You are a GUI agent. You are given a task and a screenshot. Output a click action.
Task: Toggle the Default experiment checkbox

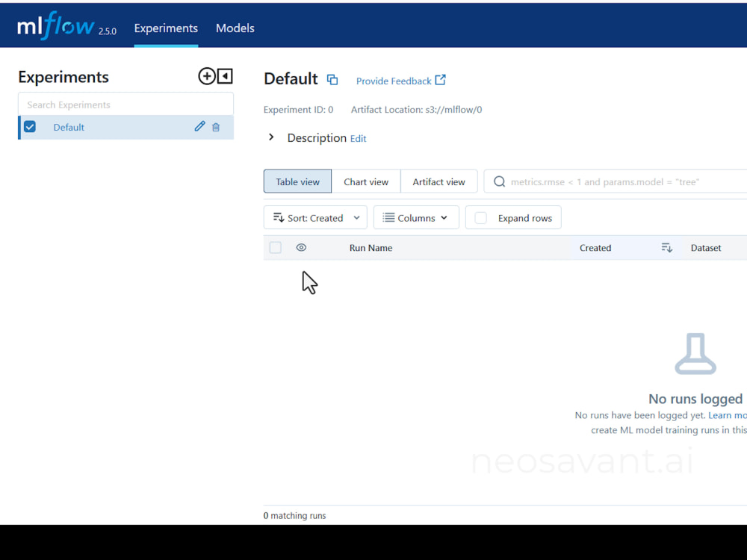(x=30, y=127)
